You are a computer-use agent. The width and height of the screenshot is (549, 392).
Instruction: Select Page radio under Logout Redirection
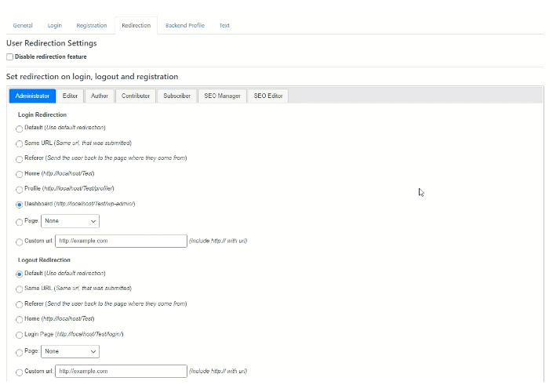coord(20,353)
